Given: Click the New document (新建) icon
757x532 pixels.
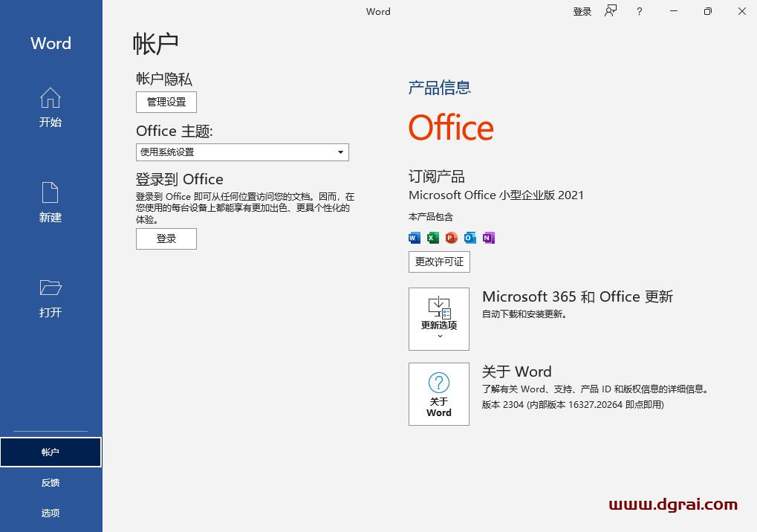Looking at the screenshot, I should point(50,193).
